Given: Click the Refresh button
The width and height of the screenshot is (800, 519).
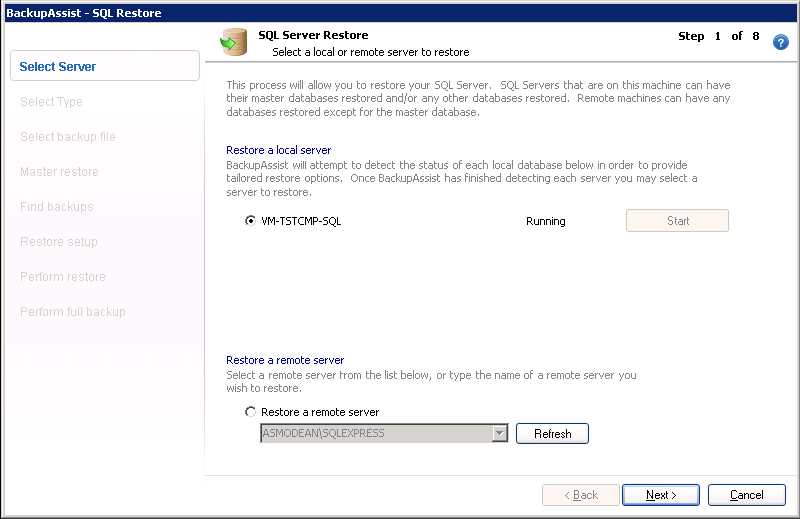Looking at the screenshot, I should coord(552,433).
